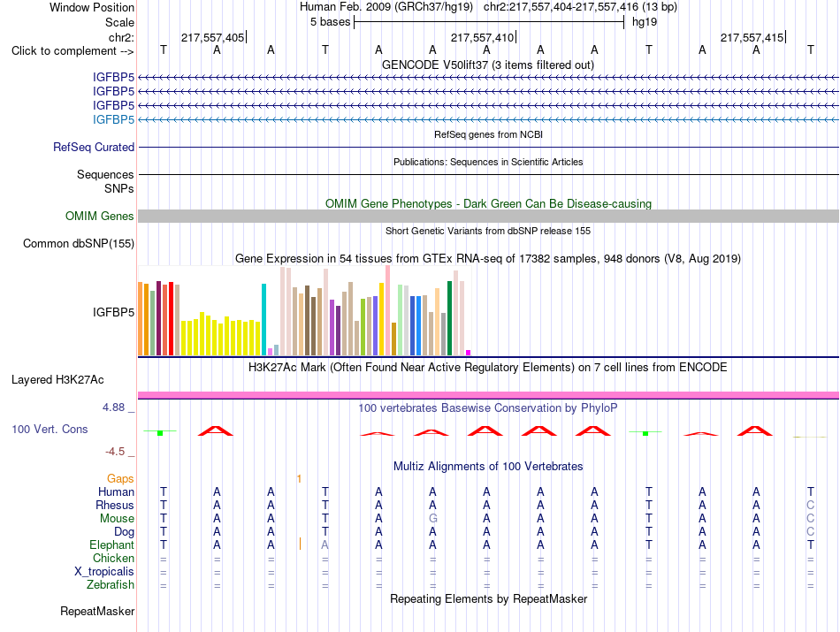Click the light-blue IGFBP5 transcript label

(113, 119)
